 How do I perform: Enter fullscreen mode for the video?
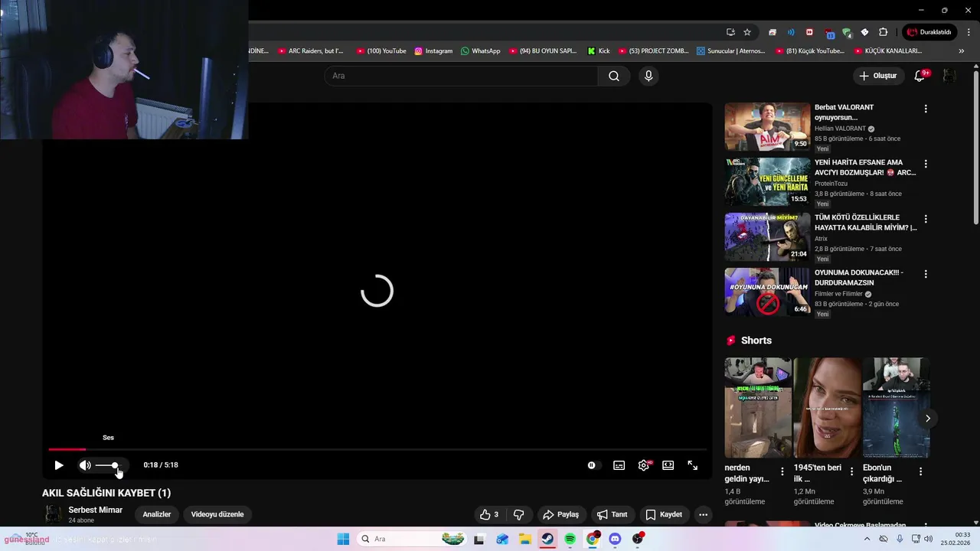[693, 465]
